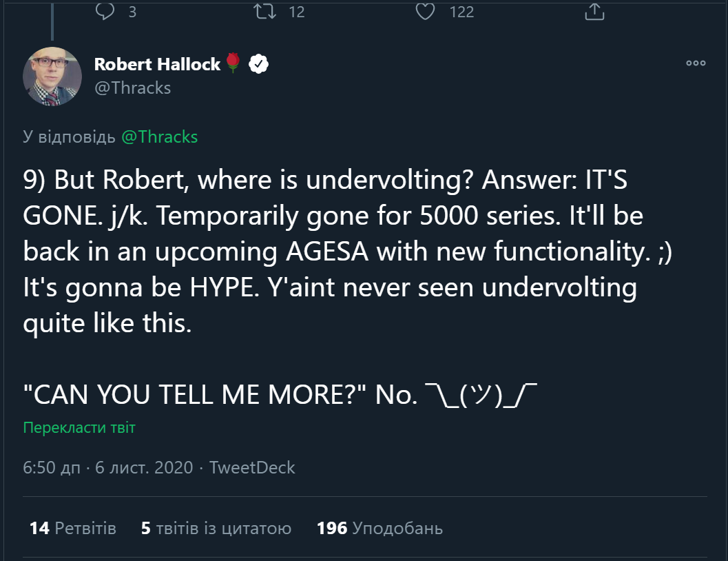The width and height of the screenshot is (728, 561).
Task: Open the @Thracks handle under the name
Action: (x=132, y=88)
